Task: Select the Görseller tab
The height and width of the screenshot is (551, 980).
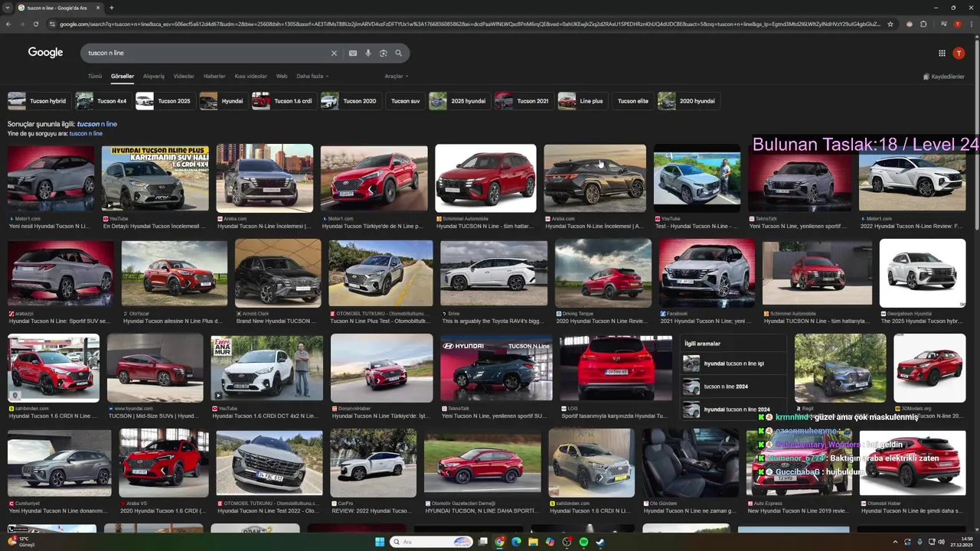Action: [122, 77]
